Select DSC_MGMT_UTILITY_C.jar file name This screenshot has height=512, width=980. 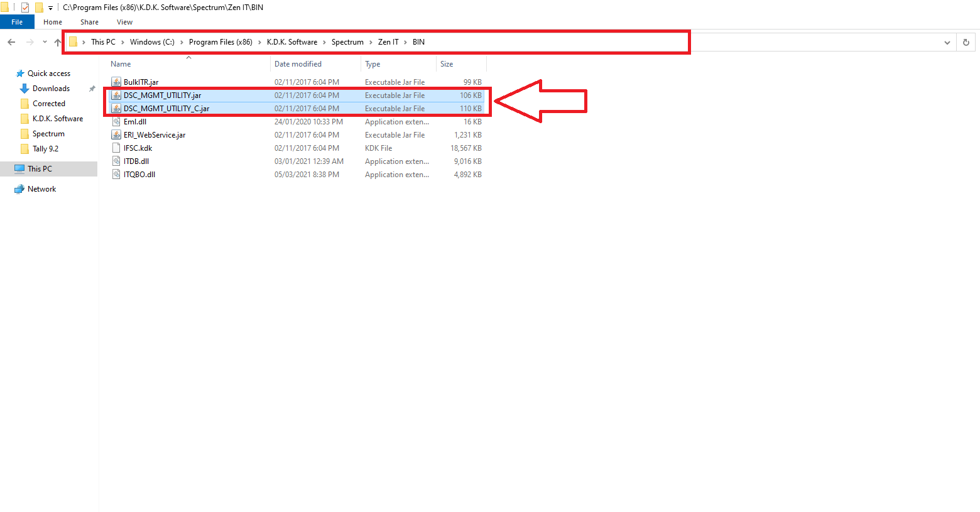166,109
